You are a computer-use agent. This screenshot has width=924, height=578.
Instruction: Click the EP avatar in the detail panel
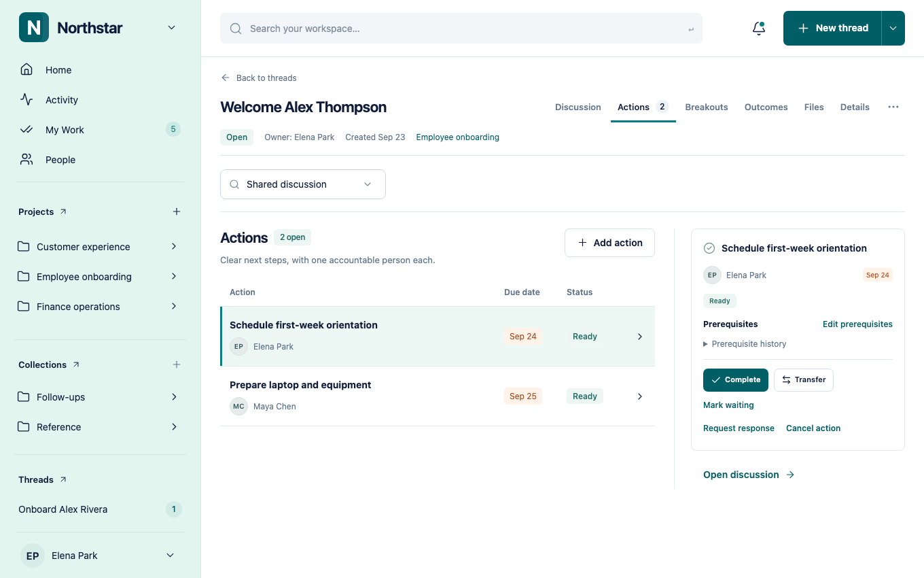click(x=712, y=275)
